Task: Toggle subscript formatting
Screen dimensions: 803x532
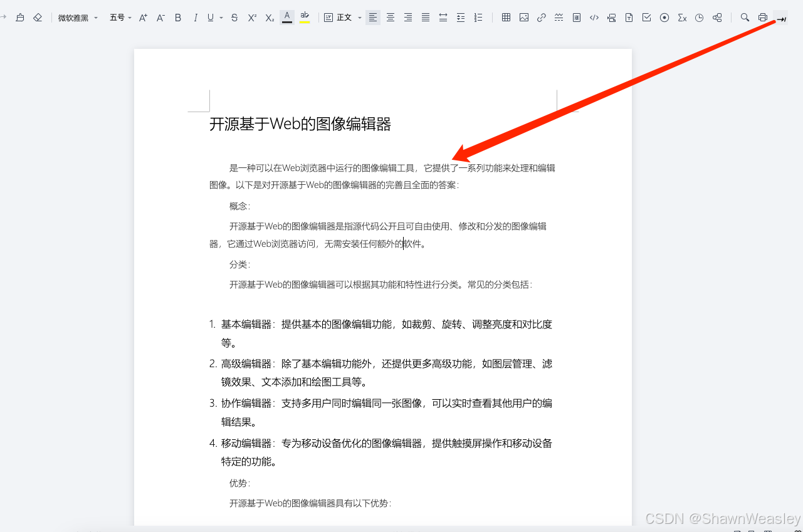Action: click(270, 18)
